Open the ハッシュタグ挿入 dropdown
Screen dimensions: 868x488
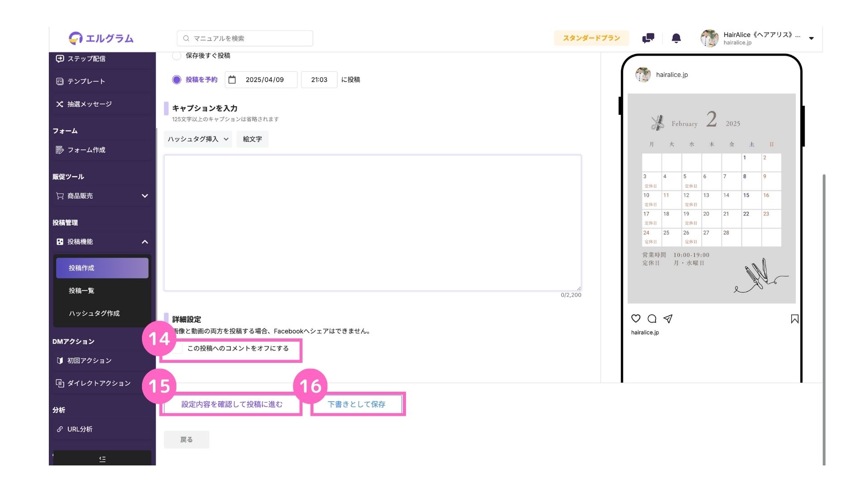[x=198, y=139]
